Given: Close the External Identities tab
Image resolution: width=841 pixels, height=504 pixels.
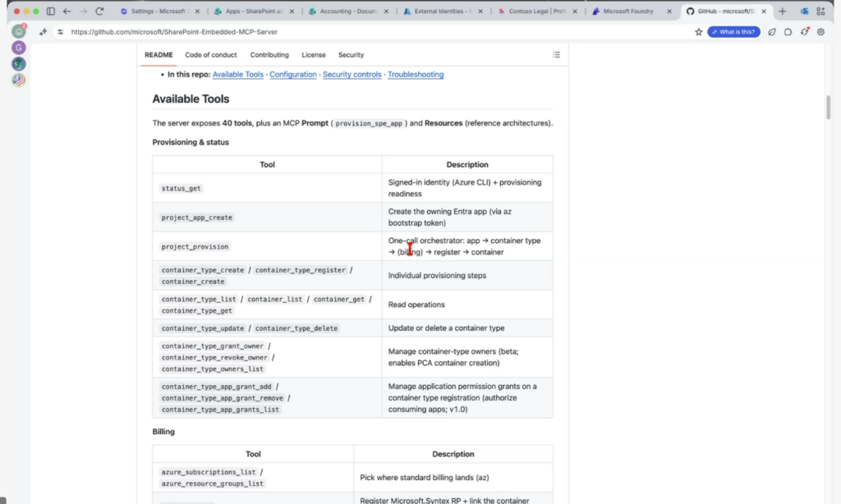Looking at the screenshot, I should (480, 11).
